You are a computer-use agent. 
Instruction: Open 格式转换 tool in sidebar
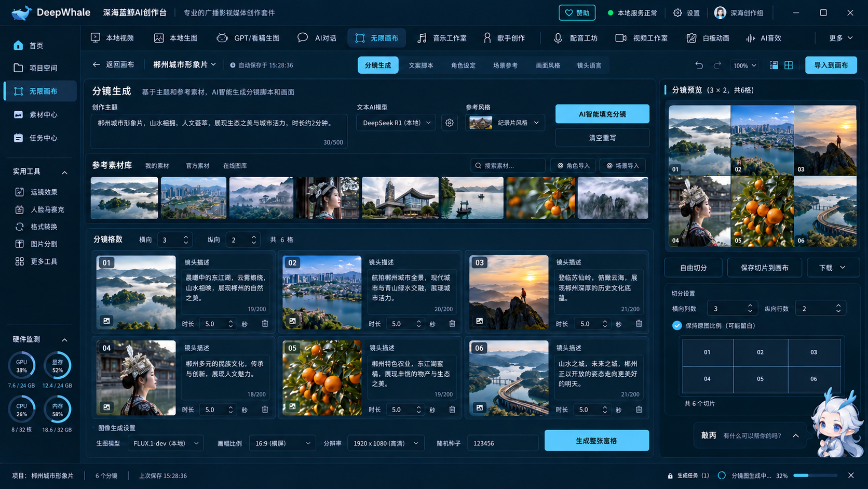(40, 227)
